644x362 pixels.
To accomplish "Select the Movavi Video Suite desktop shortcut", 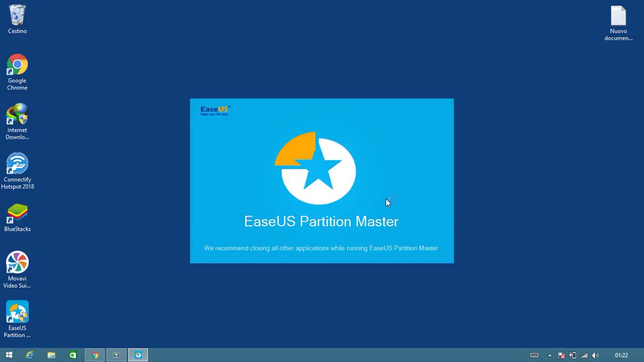I will tap(17, 270).
